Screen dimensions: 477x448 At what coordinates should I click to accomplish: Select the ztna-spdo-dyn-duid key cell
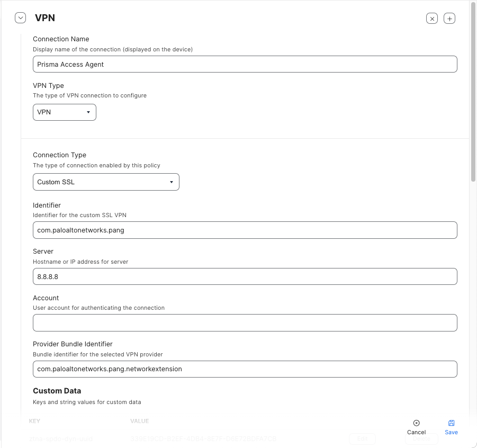click(61, 439)
